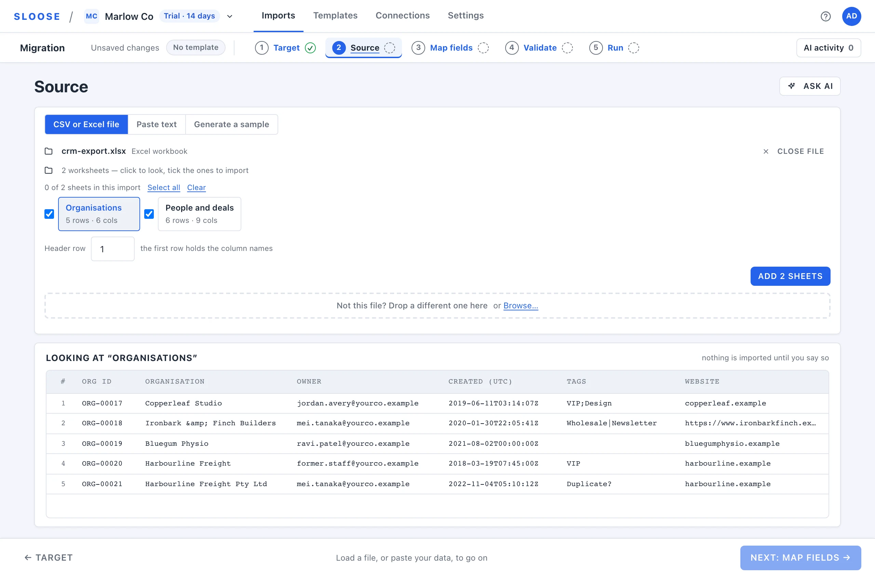
Task: Click the Select all link
Action: 164,187
